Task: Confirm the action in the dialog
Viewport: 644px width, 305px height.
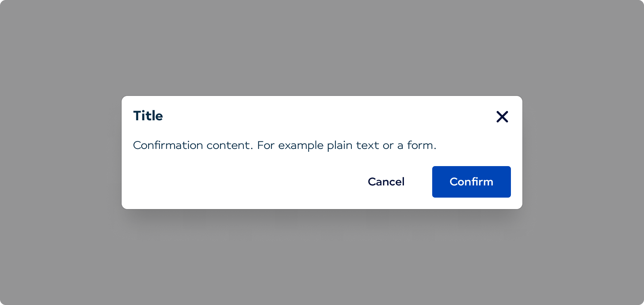Action: click(x=471, y=182)
